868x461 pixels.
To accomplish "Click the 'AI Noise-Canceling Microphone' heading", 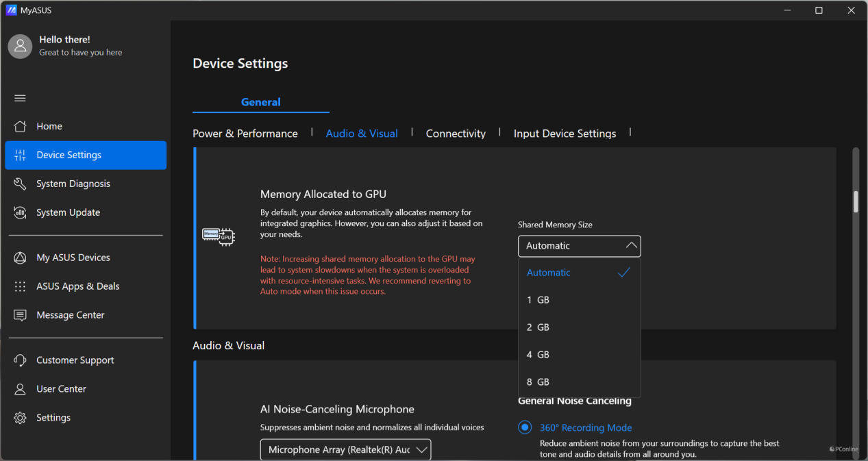I will click(x=337, y=410).
